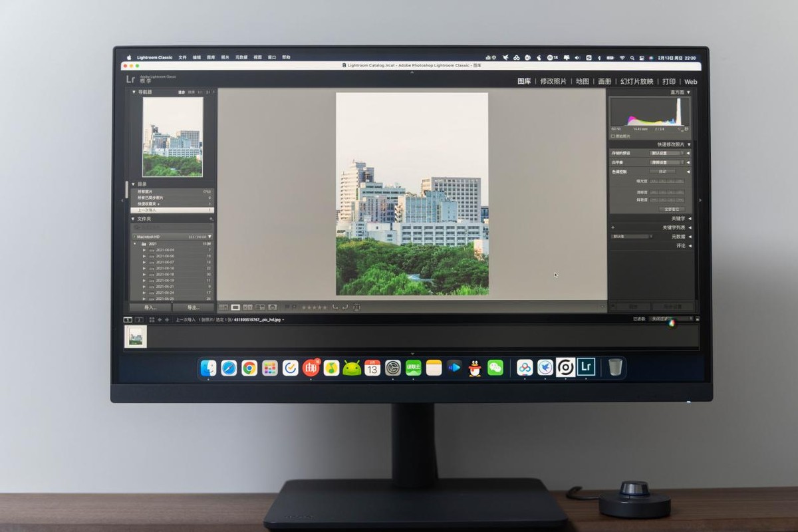Open QQ penguin app in the Dock
Viewport: 798px width, 532px height.
click(475, 368)
